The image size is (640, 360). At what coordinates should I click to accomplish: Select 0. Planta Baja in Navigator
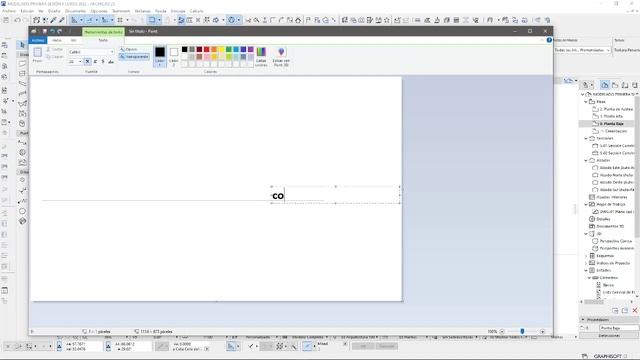click(608, 123)
